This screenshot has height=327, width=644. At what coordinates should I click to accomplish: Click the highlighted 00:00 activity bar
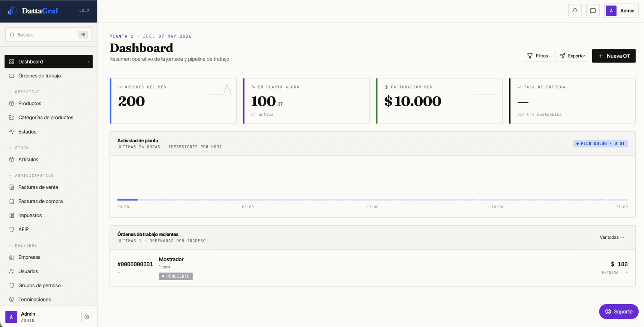(x=128, y=200)
